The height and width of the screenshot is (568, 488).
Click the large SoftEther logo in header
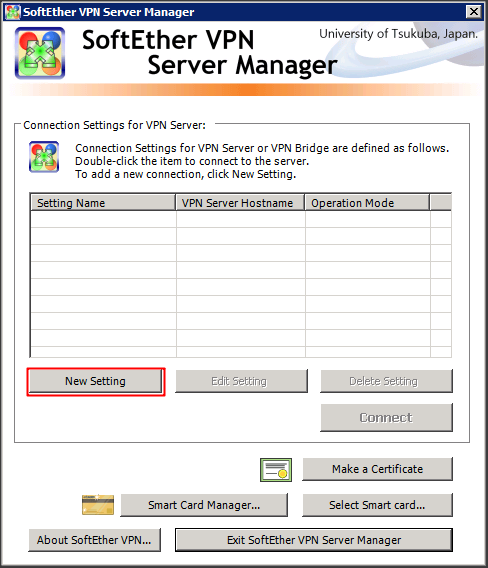coord(40,53)
